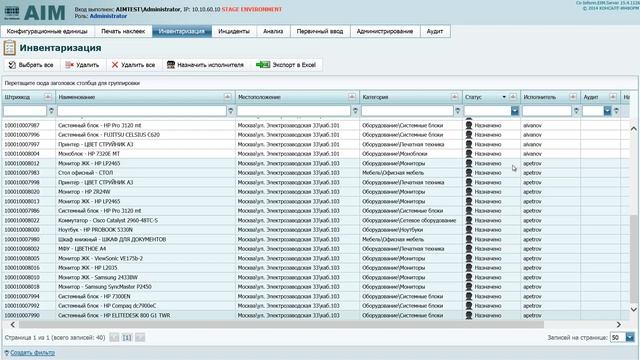
Task: Click the previous page pager button
Action: (114, 338)
